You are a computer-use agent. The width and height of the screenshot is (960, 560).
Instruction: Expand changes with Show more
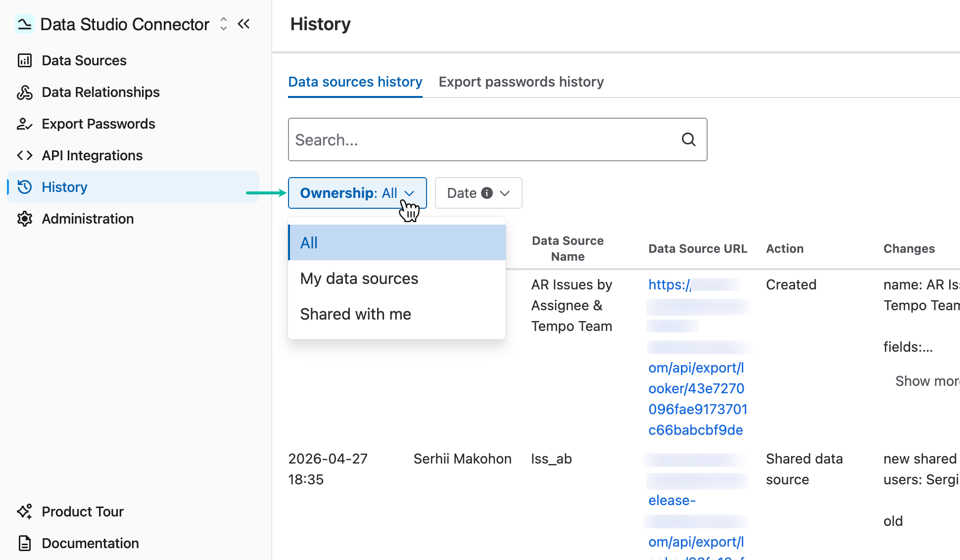coord(927,381)
